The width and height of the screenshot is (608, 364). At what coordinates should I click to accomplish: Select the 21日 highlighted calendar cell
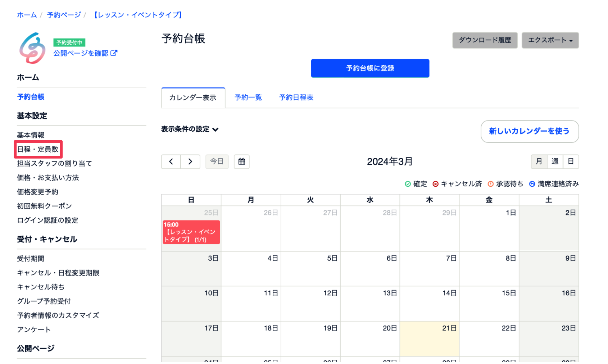click(x=430, y=339)
